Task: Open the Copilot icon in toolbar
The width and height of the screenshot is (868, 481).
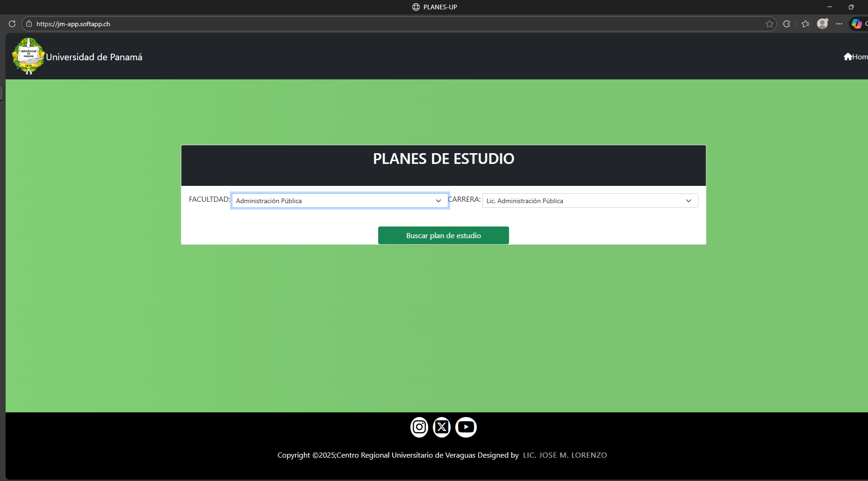Action: (856, 24)
